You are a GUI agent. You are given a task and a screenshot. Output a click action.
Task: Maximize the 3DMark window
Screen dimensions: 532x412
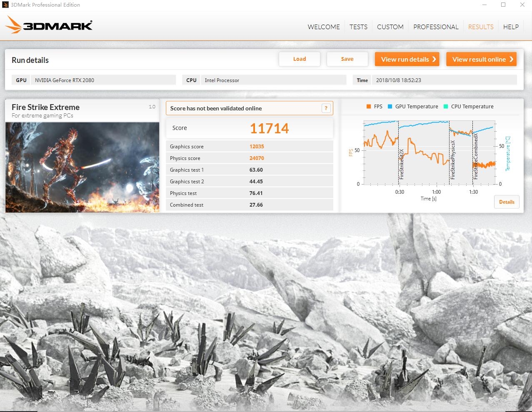pyautogui.click(x=503, y=5)
